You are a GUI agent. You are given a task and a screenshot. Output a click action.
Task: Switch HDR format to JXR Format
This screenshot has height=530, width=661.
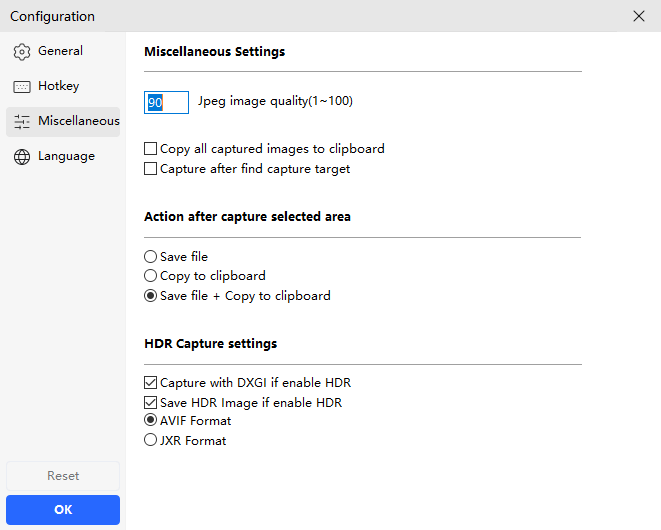click(x=151, y=441)
